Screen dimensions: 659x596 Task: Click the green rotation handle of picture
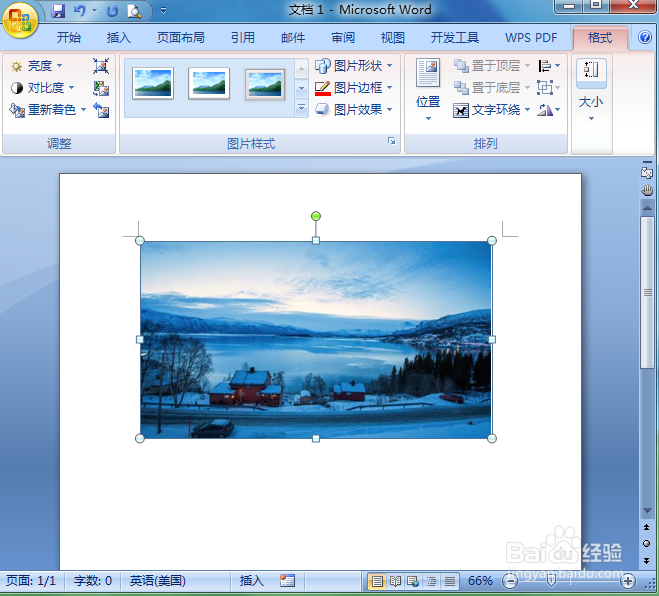click(316, 216)
